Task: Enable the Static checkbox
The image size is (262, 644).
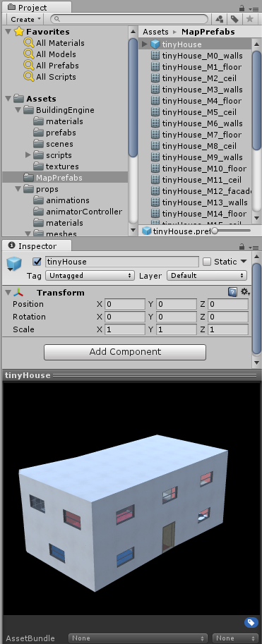Action: 208,262
